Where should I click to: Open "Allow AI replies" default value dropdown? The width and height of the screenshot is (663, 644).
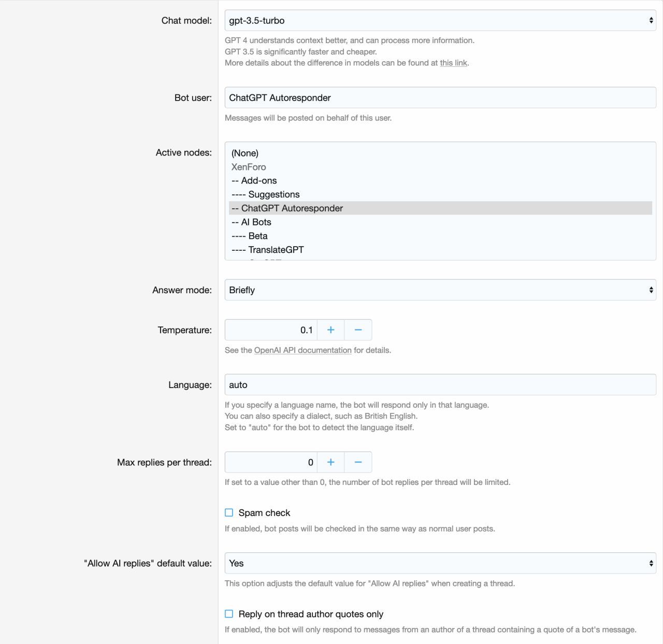(440, 563)
